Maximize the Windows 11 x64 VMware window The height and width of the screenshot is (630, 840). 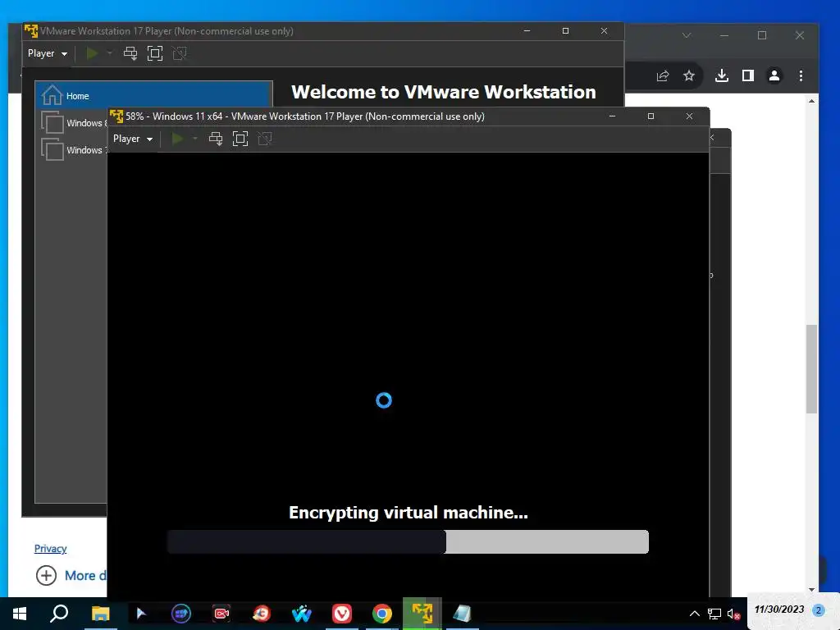pos(651,116)
